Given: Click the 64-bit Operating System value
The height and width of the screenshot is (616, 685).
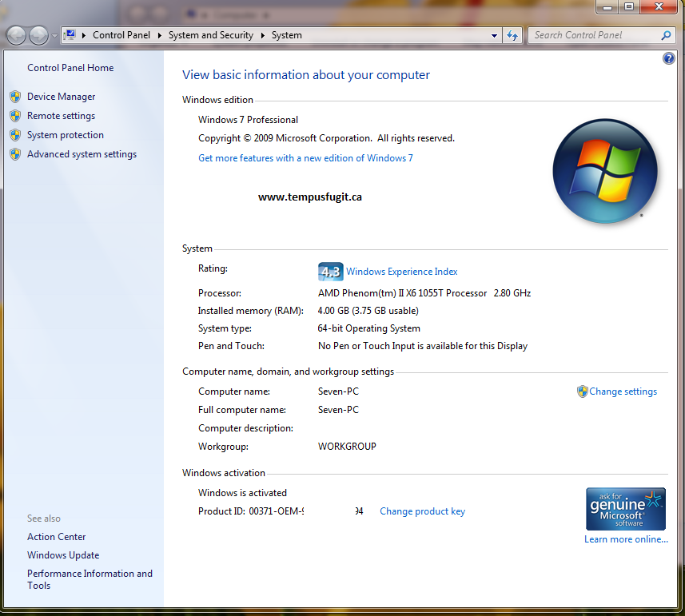Looking at the screenshot, I should point(368,328).
